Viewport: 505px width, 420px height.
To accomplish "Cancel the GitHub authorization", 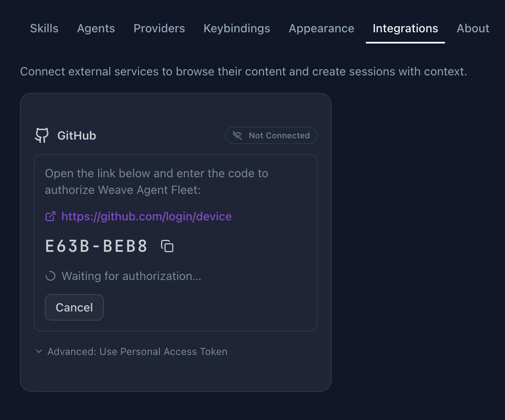I will click(x=74, y=307).
